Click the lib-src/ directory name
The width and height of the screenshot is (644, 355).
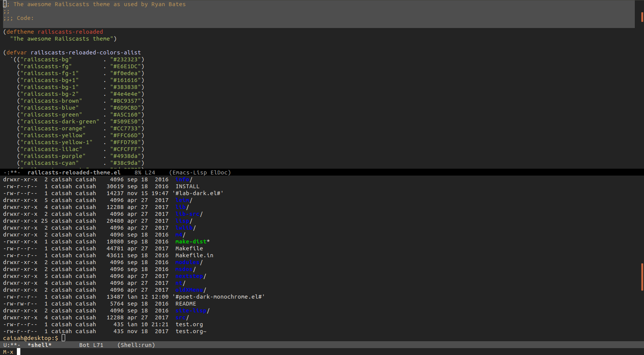(x=189, y=214)
